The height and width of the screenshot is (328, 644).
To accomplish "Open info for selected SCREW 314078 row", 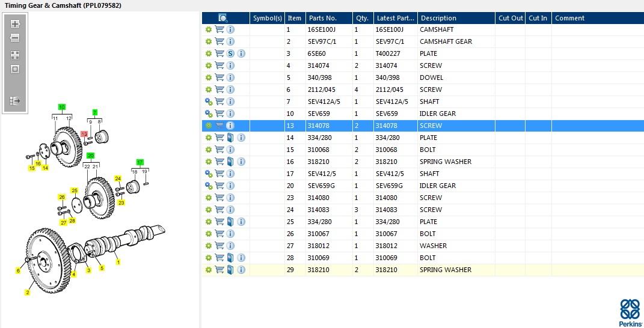I will [x=230, y=126].
